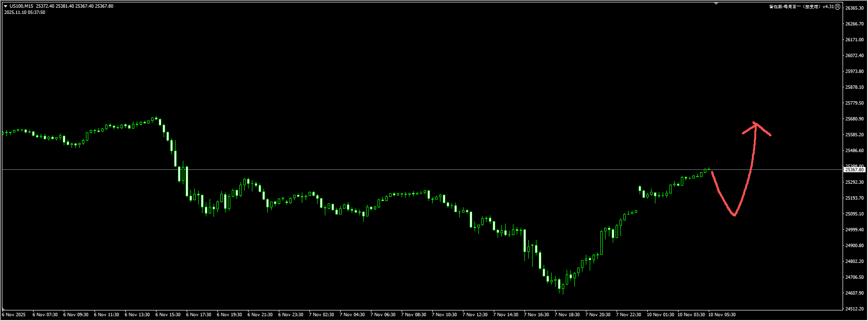
Task: Expand the one-click trading triangle beside US100
Action: [x=6, y=6]
